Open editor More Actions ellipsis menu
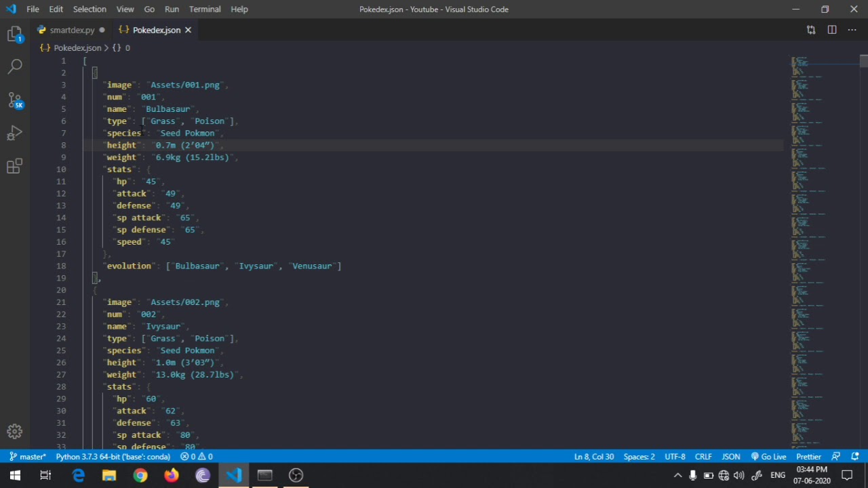 pyautogui.click(x=852, y=30)
